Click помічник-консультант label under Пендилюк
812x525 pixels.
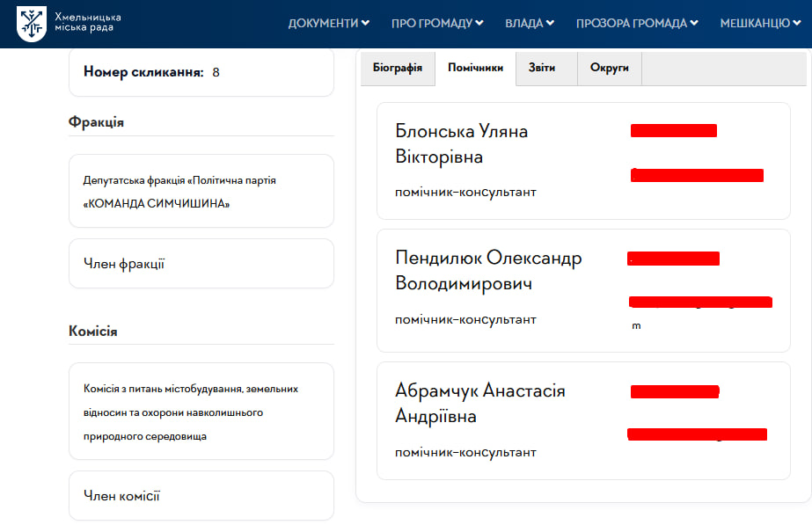[x=465, y=319]
